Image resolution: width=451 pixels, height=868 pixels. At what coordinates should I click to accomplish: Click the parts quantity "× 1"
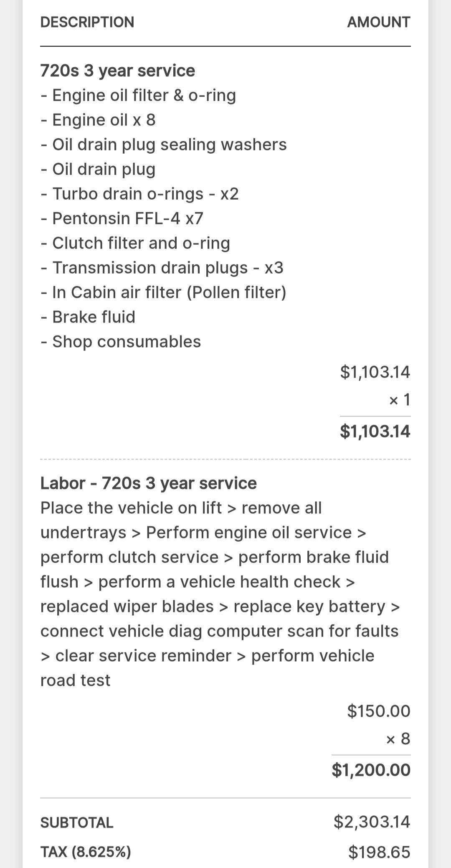pyautogui.click(x=400, y=400)
